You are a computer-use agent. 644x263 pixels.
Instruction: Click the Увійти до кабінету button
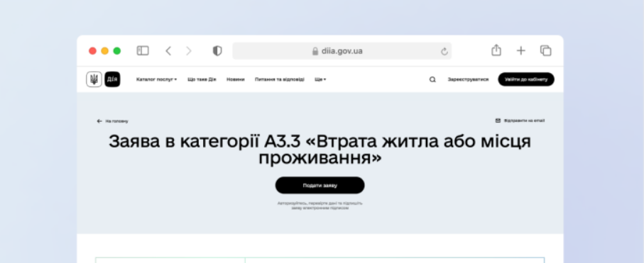(526, 79)
